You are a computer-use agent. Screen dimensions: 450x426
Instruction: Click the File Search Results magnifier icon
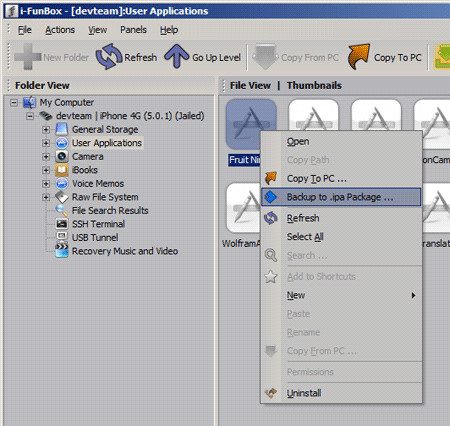click(62, 210)
